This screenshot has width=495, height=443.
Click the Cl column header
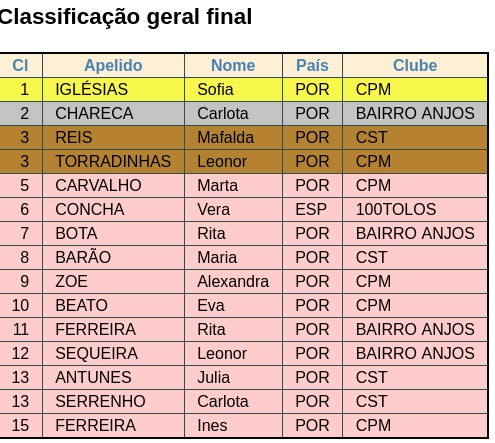[21, 65]
